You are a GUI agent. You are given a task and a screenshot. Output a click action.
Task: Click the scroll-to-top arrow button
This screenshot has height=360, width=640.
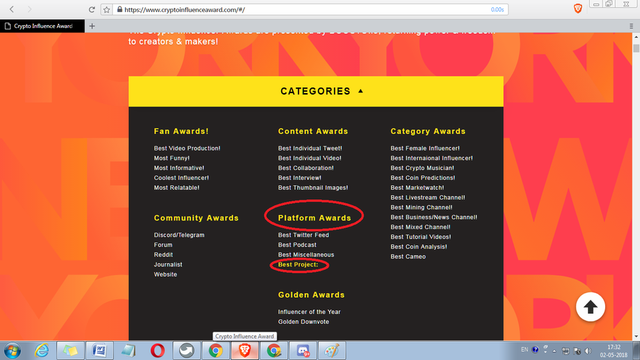click(x=590, y=307)
